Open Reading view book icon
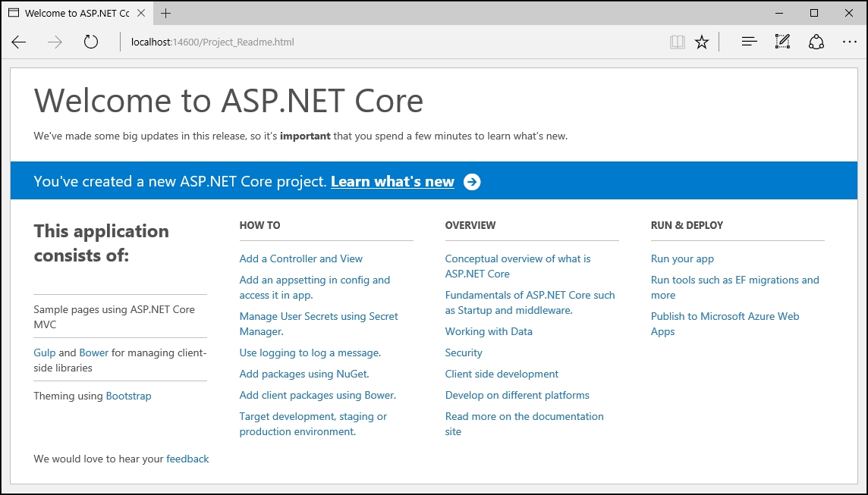 (x=677, y=42)
